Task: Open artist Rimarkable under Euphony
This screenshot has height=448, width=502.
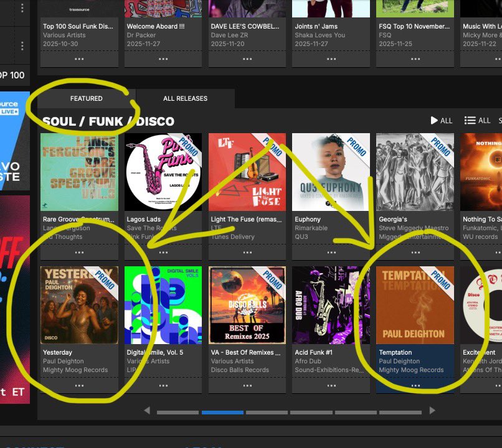Action: (x=311, y=228)
